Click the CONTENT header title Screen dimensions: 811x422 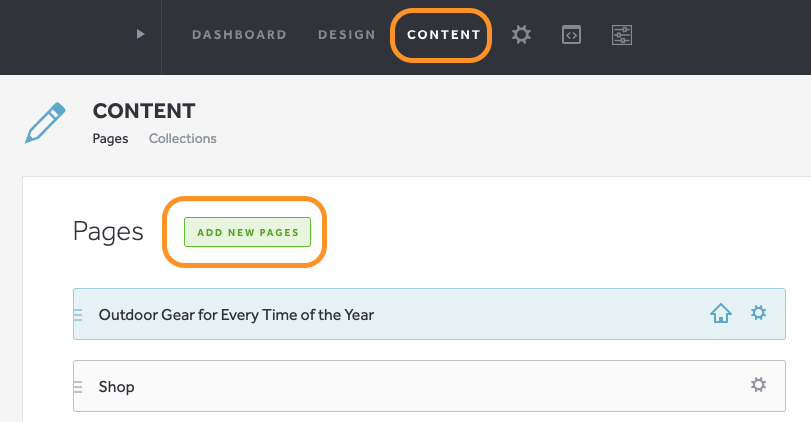[144, 111]
